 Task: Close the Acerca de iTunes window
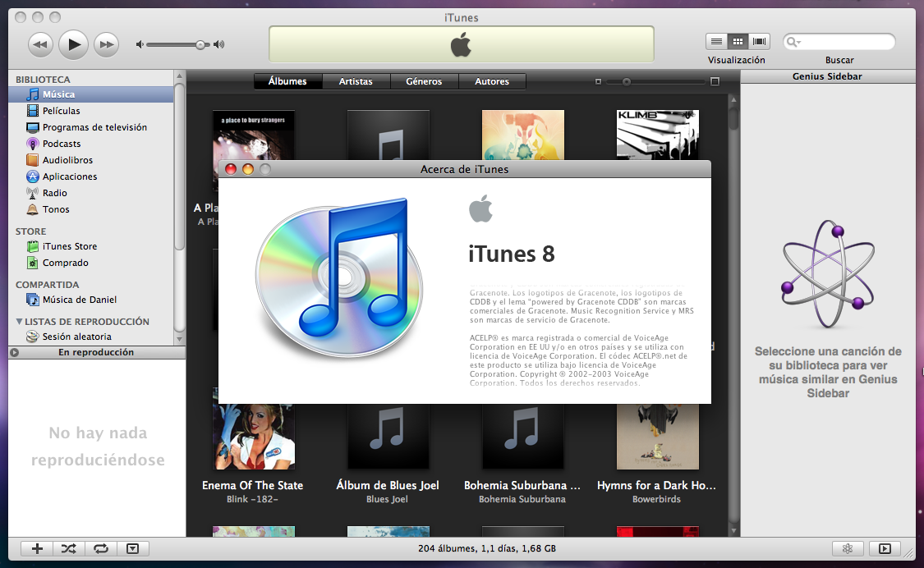click(231, 170)
